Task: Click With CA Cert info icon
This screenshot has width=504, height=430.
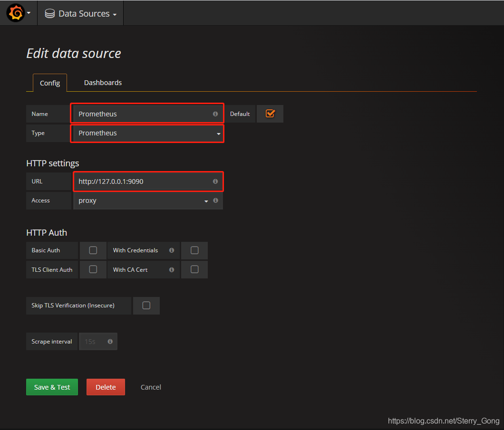Action: [x=172, y=270]
